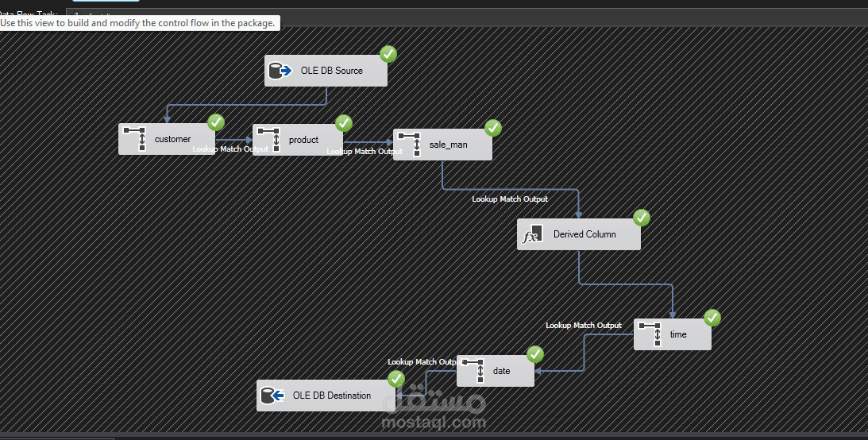
Task: Select the 'Derived Column' component label
Action: click(584, 234)
